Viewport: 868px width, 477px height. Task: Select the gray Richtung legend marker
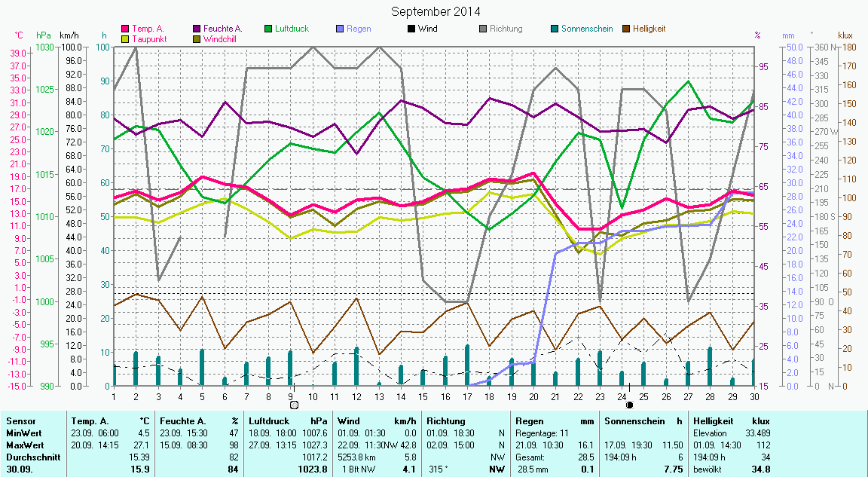click(x=483, y=29)
